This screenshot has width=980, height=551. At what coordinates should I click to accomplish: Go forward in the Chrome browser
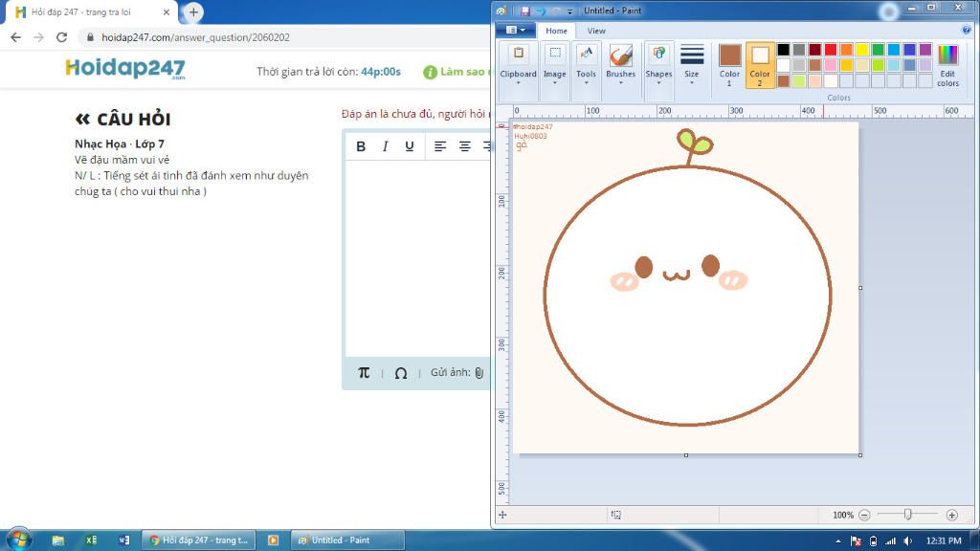[38, 37]
